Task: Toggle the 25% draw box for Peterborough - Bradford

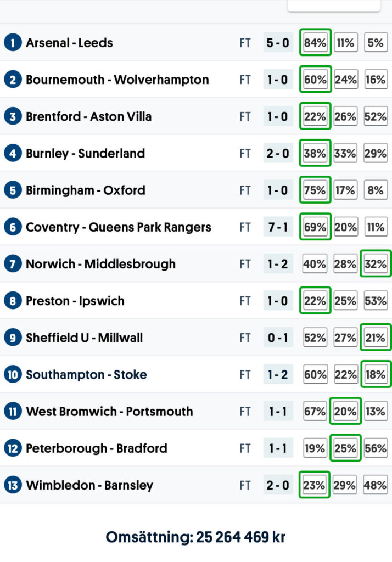Action: [345, 448]
